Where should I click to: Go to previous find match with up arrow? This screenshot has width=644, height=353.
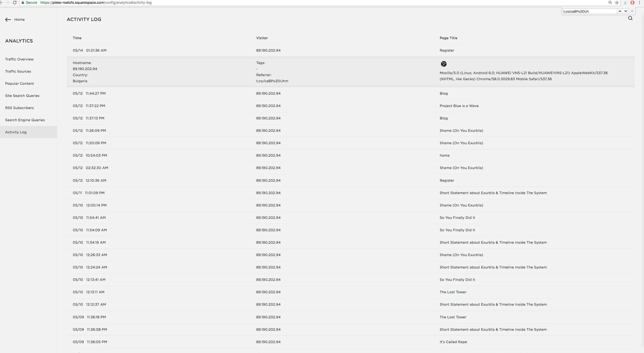(620, 11)
